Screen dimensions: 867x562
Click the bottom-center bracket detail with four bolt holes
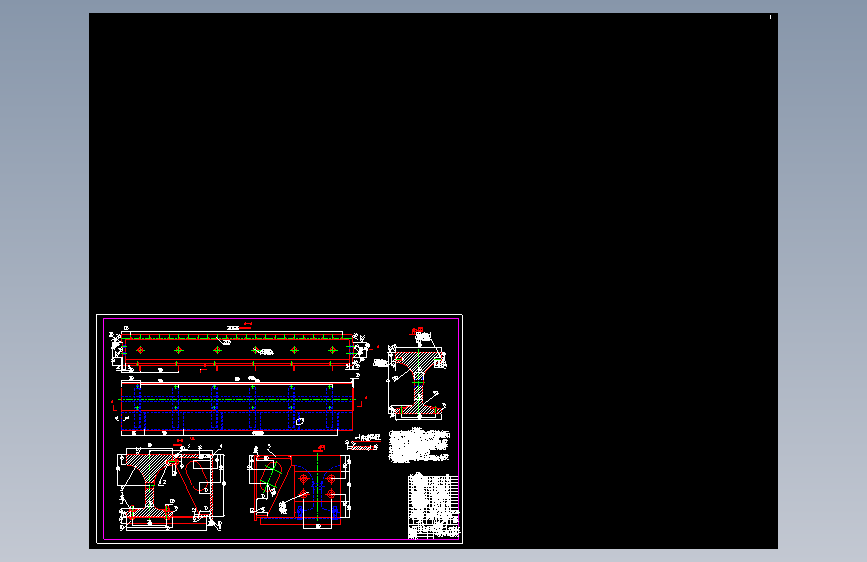click(300, 487)
